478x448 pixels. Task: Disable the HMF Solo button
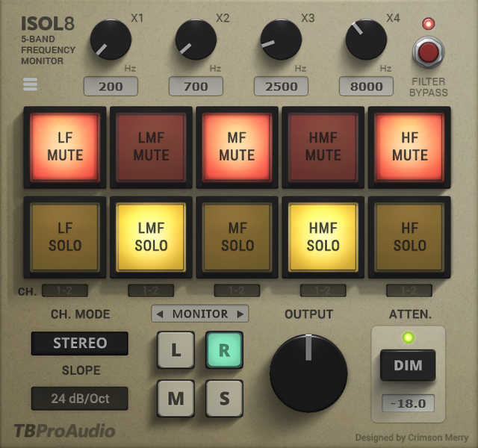(323, 236)
